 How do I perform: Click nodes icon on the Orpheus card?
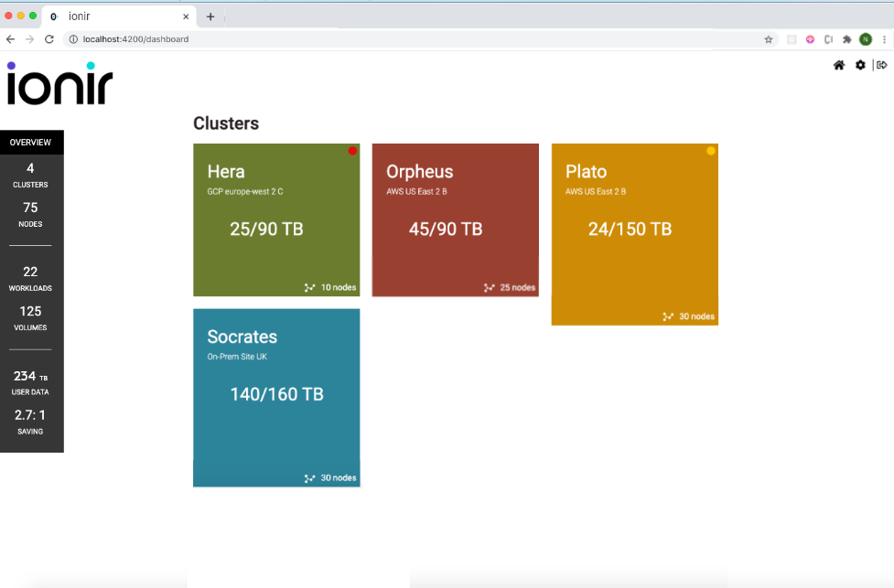coord(490,288)
